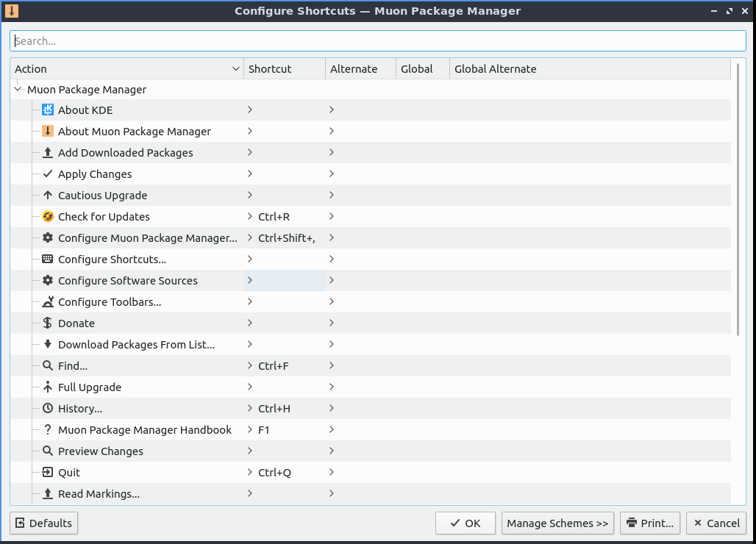Click the Apply Changes checkmark icon
This screenshot has height=544, width=756.
[48, 174]
